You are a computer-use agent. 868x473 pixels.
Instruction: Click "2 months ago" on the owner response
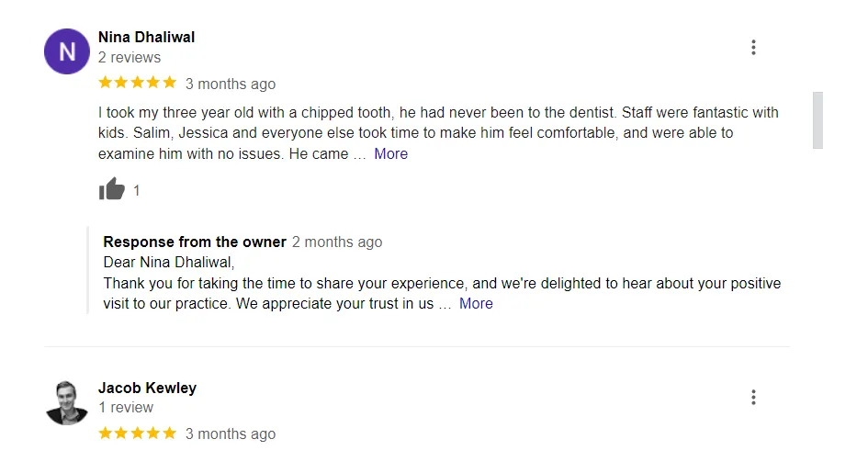pyautogui.click(x=337, y=242)
